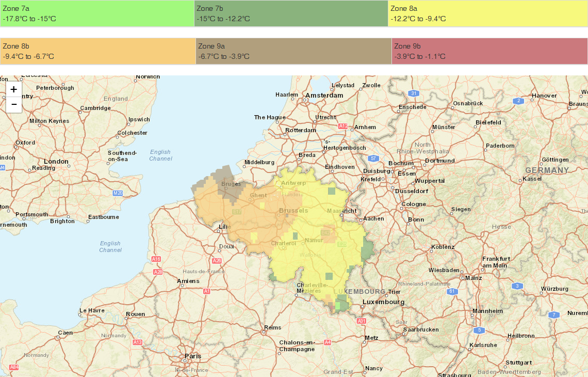
Task: Click the A16 highway shield
Action: tap(156, 259)
